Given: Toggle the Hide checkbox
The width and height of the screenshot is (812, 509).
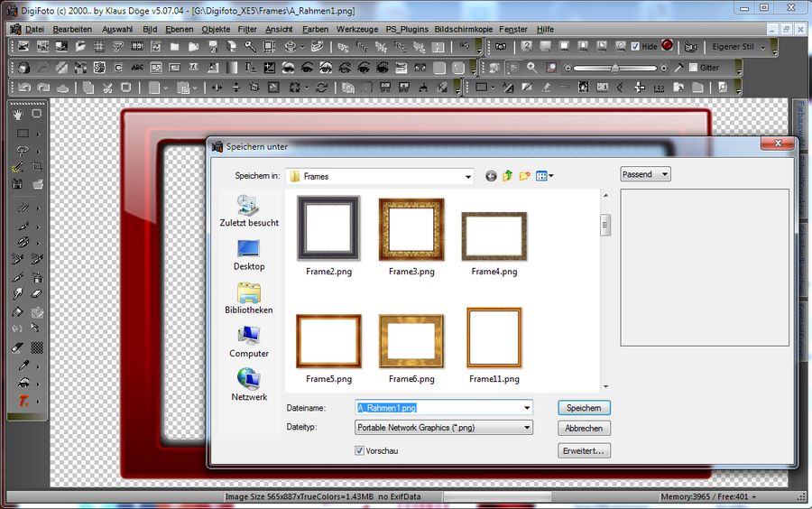Looking at the screenshot, I should pyautogui.click(x=635, y=46).
